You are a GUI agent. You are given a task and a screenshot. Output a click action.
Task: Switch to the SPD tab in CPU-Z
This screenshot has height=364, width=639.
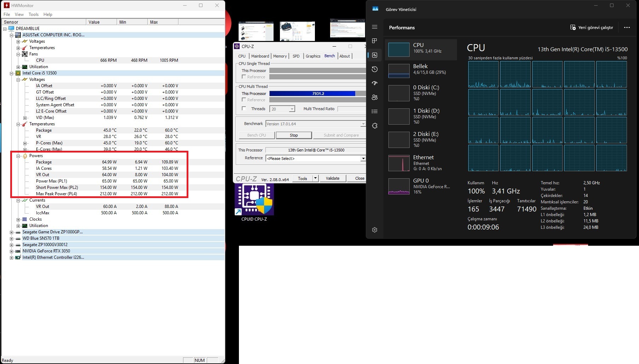[x=296, y=56]
